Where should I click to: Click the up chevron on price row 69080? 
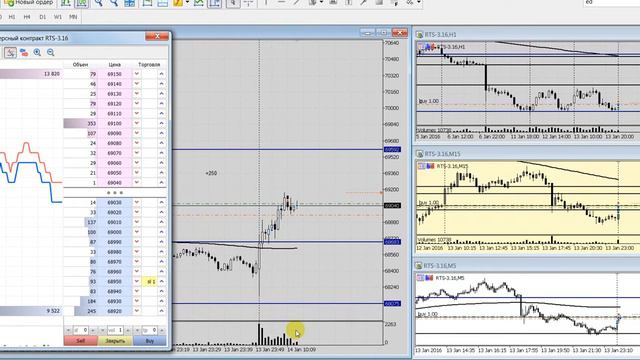(162, 143)
